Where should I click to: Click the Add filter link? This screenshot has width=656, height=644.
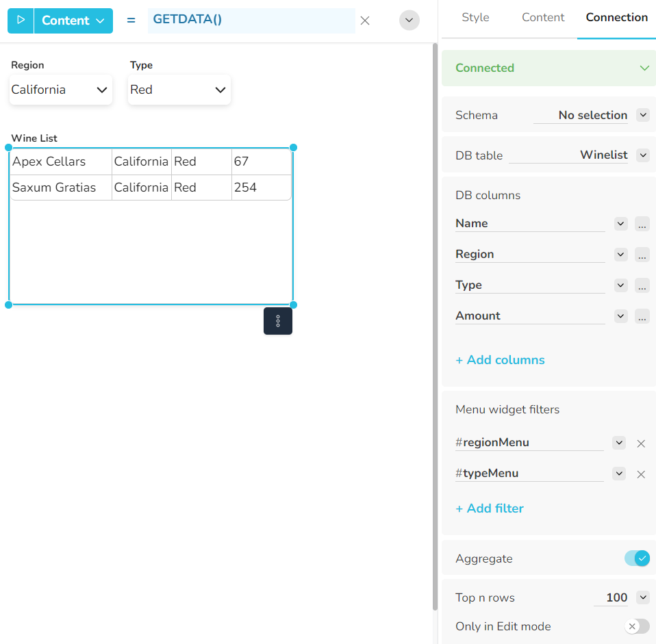click(x=490, y=508)
